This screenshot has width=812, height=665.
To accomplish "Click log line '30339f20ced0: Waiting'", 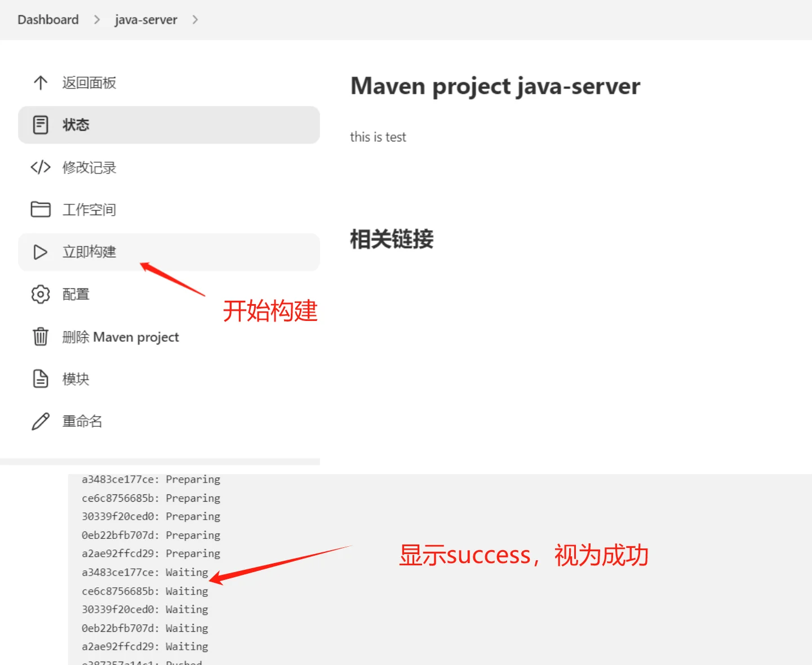I will point(145,609).
